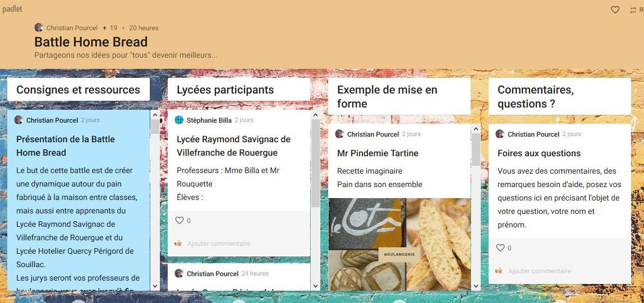Click the padlet logo
644x303 pixels.
coord(12,9)
